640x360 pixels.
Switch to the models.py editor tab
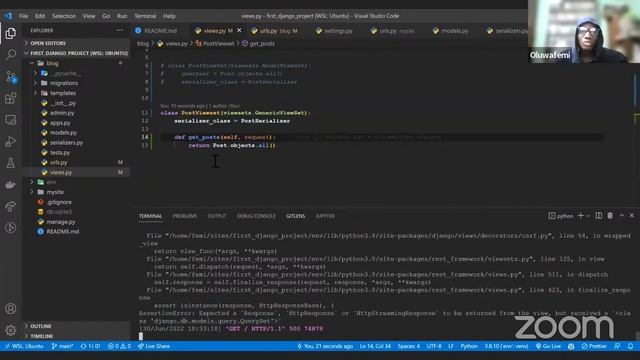pos(455,31)
